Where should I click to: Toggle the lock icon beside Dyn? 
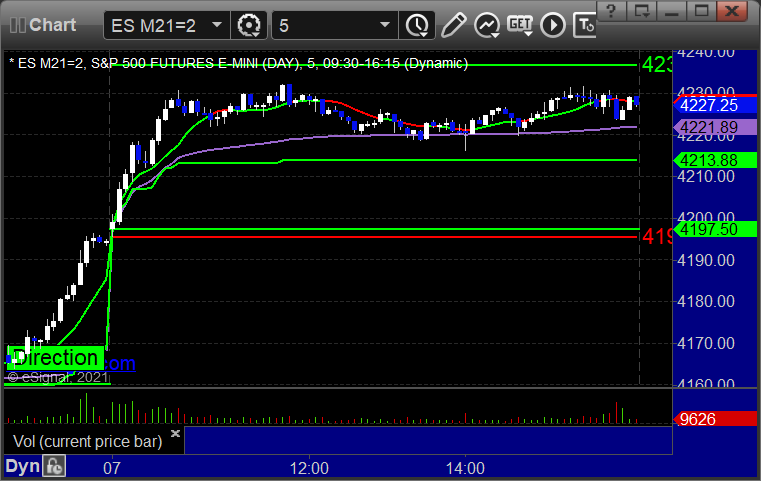(x=54, y=466)
